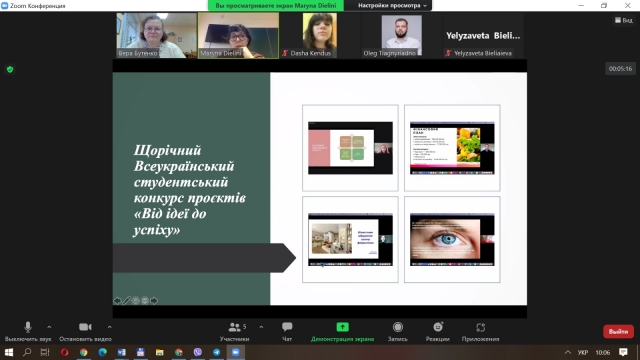Click the slide title Щорічний Всеукраїнський студентський конкурс
This screenshot has height=360, width=640.
189,190
